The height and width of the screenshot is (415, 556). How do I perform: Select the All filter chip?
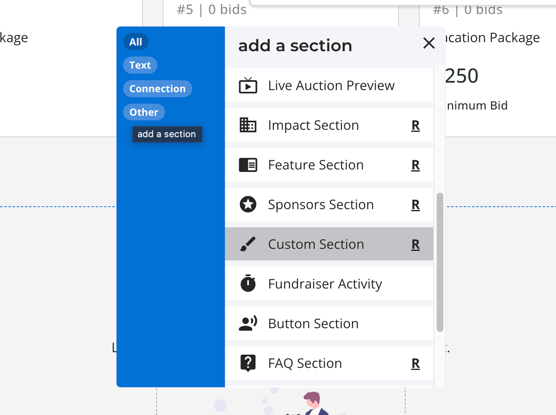click(136, 42)
